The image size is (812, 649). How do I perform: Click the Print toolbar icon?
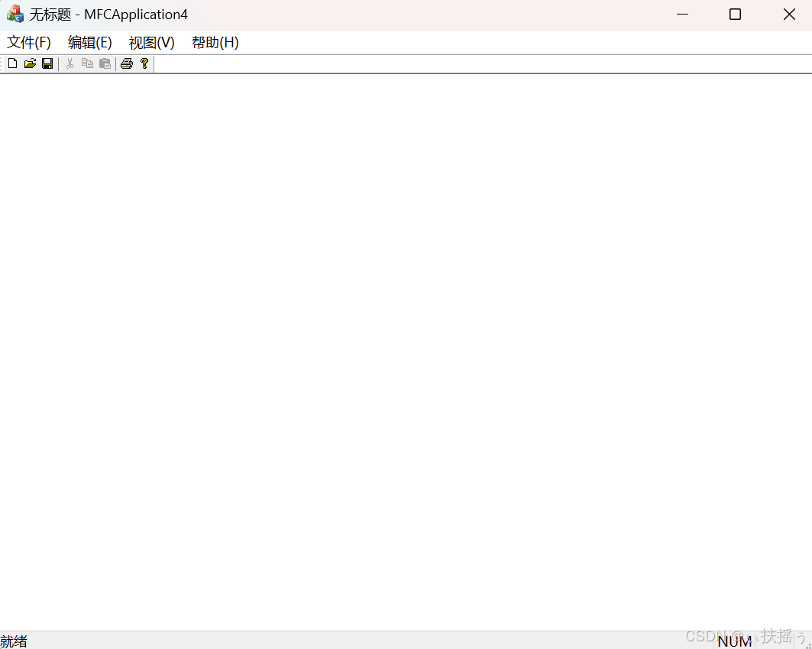tap(127, 63)
